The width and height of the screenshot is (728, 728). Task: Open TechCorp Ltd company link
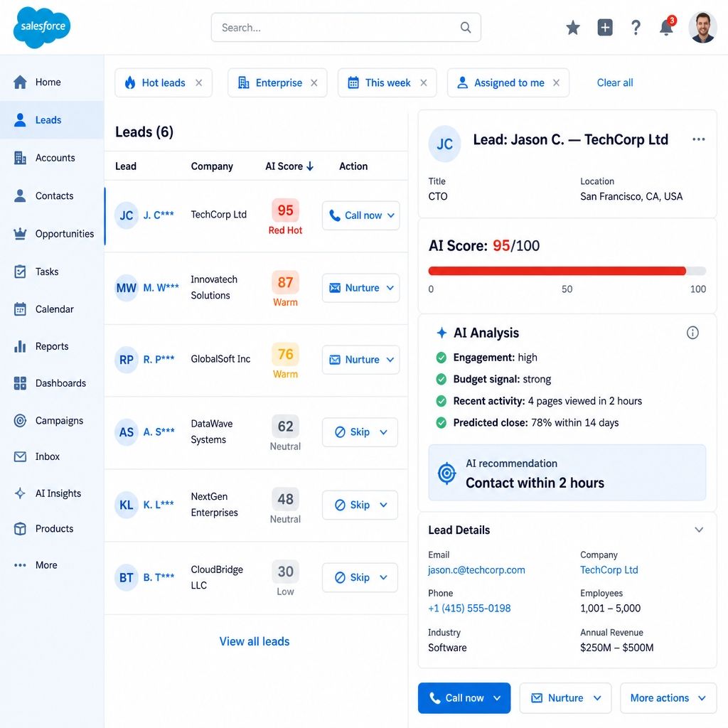[609, 569]
